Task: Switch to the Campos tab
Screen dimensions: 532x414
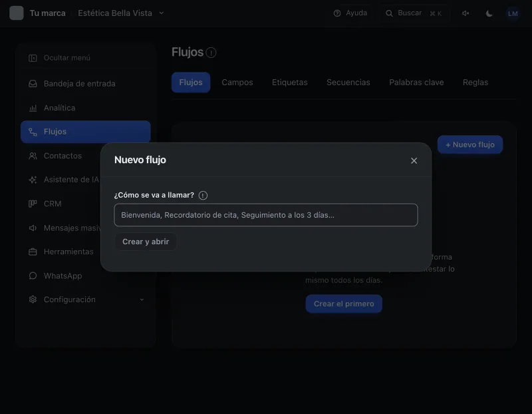Action: (237, 82)
